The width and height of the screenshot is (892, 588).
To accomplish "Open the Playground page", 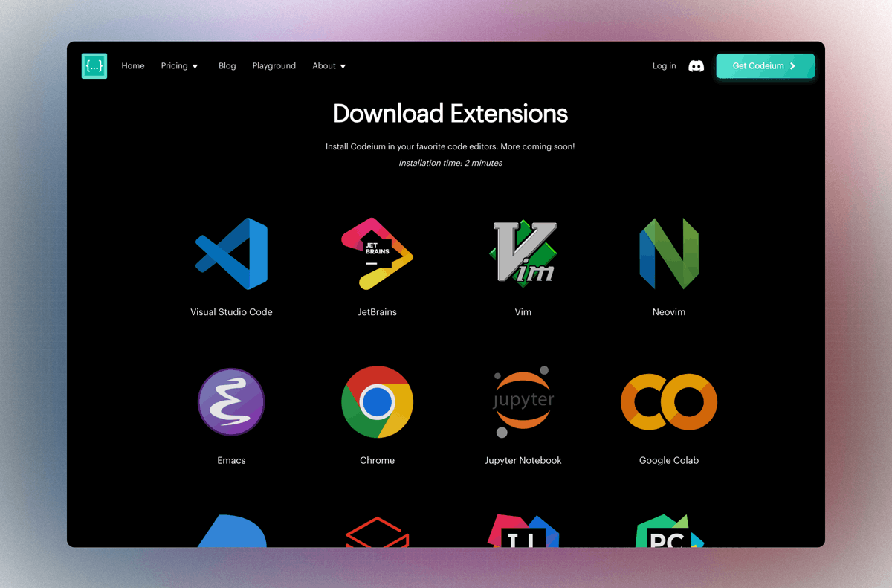I will click(x=274, y=66).
